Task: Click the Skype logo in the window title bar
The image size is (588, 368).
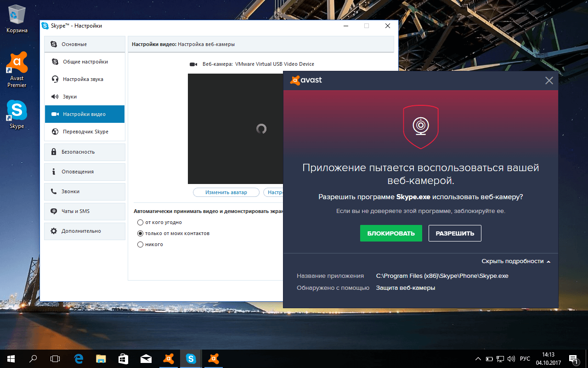Action: (45, 26)
